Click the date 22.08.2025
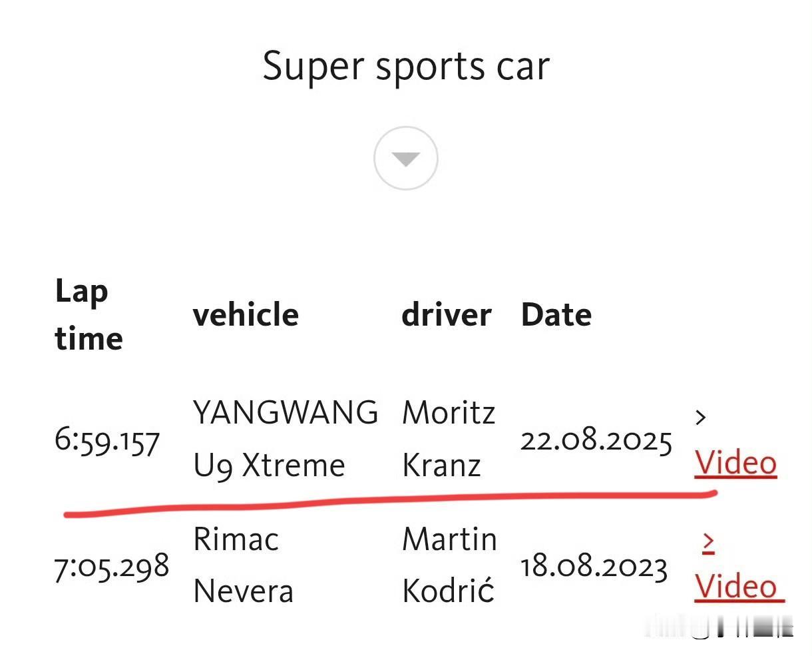This screenshot has width=812, height=656. pyautogui.click(x=596, y=440)
